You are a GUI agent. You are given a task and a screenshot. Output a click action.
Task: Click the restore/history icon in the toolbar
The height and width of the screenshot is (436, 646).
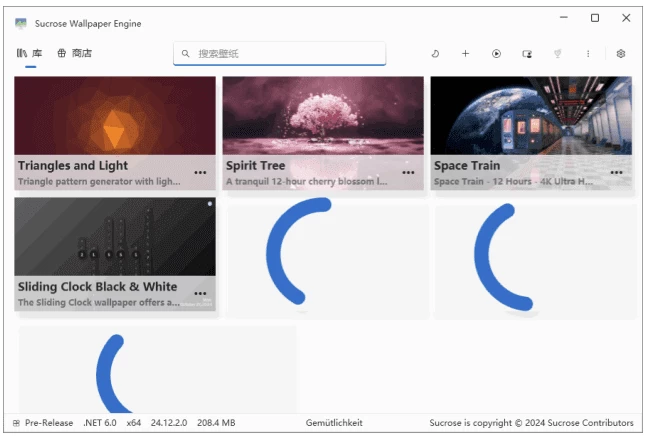pyautogui.click(x=435, y=54)
